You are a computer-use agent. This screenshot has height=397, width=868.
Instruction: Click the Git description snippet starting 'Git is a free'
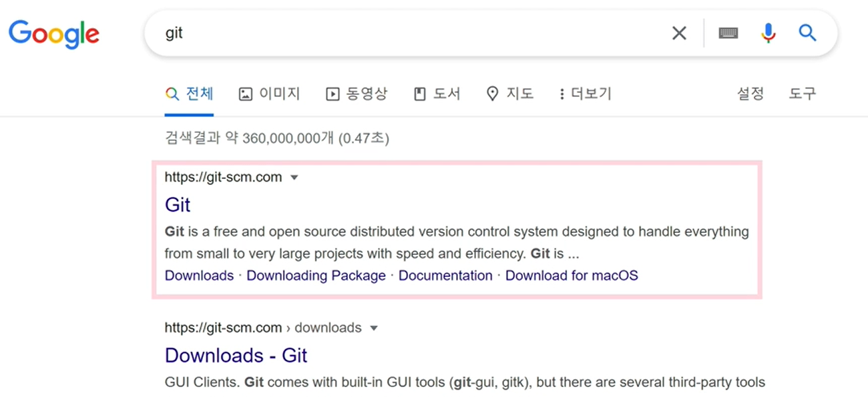[x=457, y=243]
